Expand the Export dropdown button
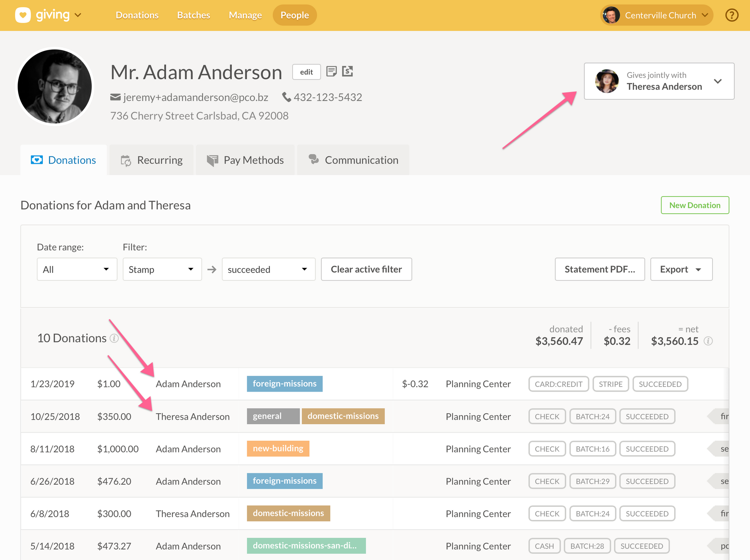This screenshot has width=750, height=560. click(x=681, y=269)
